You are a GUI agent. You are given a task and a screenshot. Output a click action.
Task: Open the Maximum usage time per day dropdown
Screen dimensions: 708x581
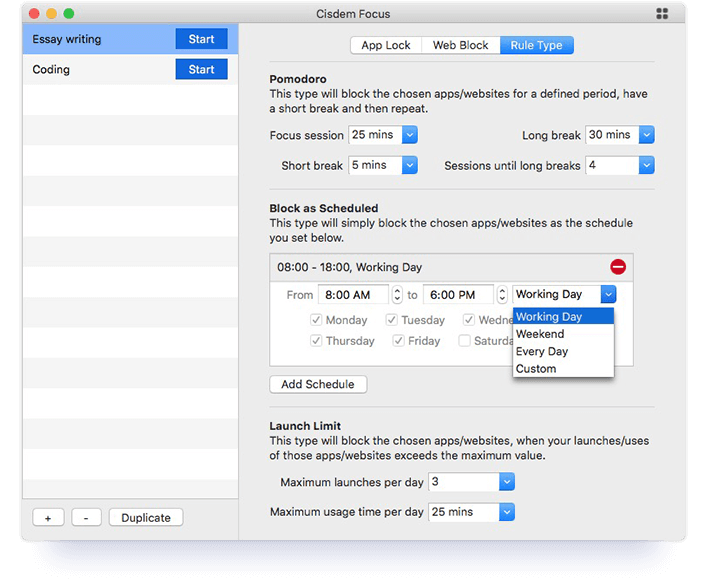[x=507, y=512]
